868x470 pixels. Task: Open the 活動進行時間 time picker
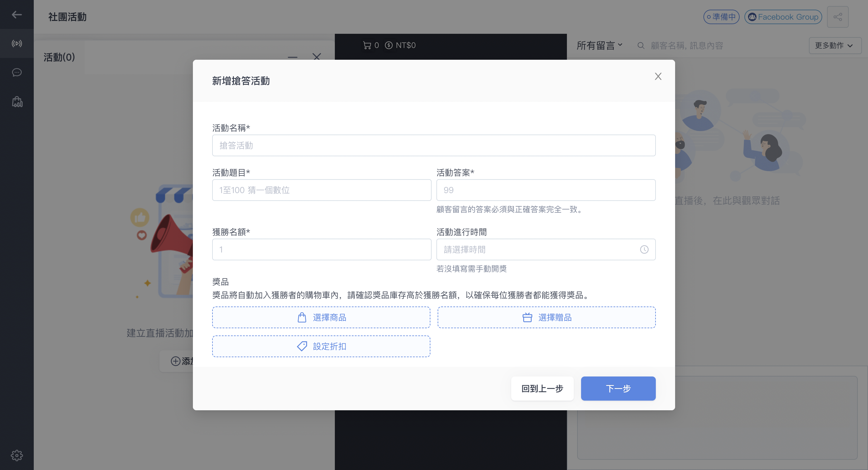point(546,249)
